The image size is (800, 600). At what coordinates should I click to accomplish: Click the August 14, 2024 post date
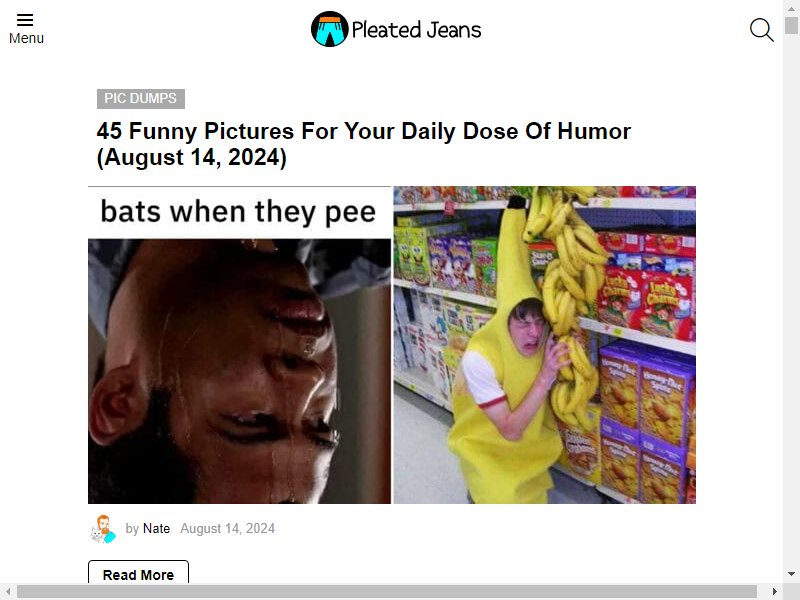pyautogui.click(x=228, y=529)
